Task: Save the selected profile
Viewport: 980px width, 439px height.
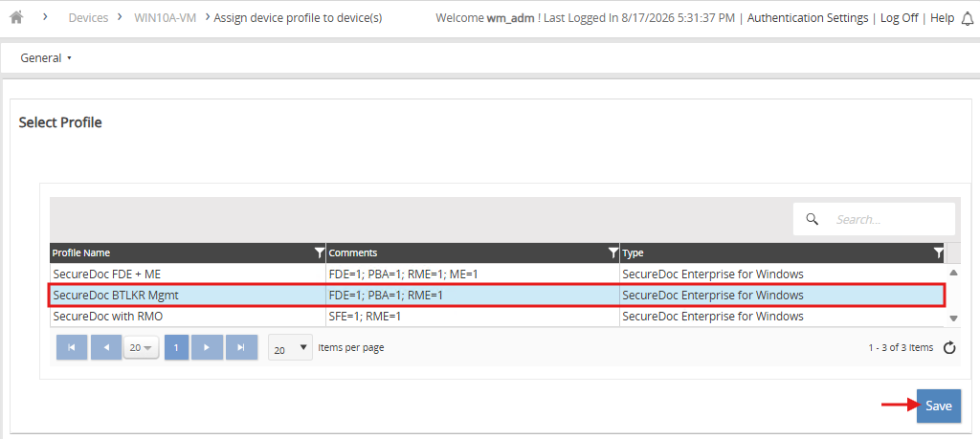Action: [939, 406]
